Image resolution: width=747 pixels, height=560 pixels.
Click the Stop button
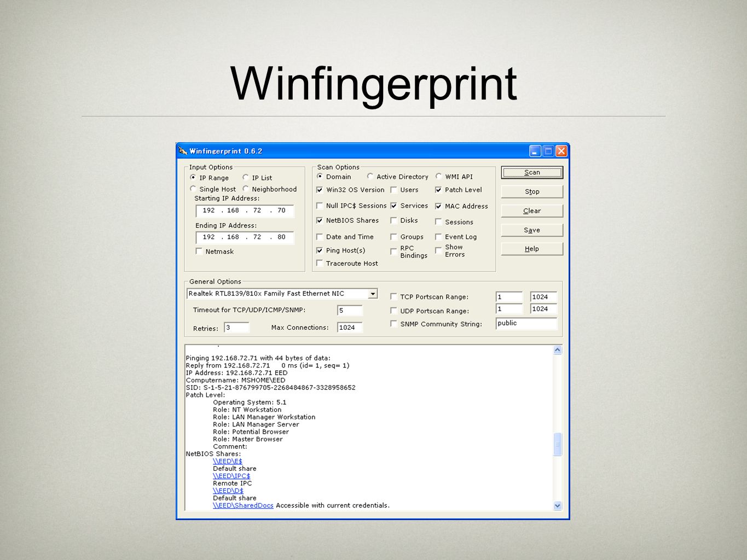(x=532, y=192)
